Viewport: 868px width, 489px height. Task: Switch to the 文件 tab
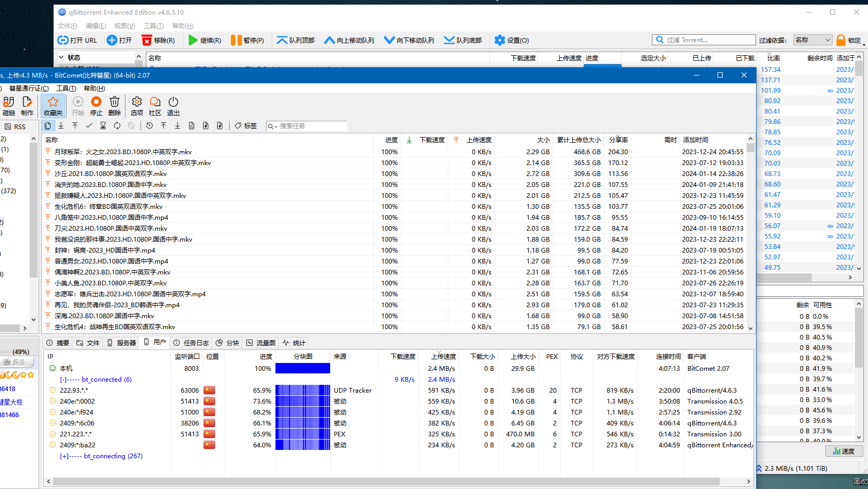pyautogui.click(x=88, y=343)
